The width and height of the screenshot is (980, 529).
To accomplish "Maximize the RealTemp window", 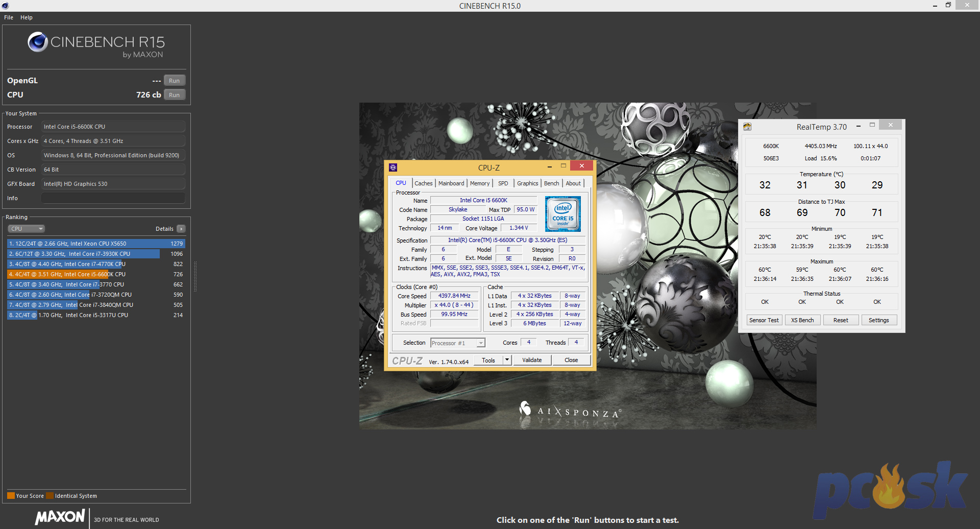I will pyautogui.click(x=872, y=125).
